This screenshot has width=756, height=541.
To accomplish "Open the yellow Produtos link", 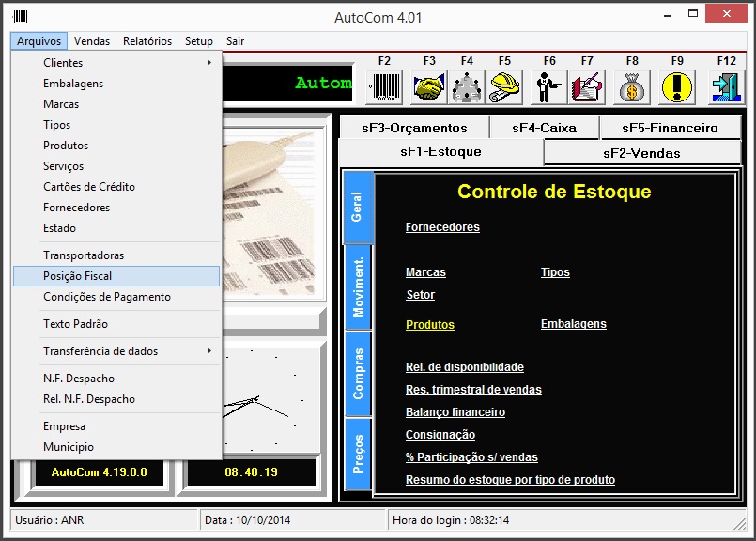I will click(430, 325).
